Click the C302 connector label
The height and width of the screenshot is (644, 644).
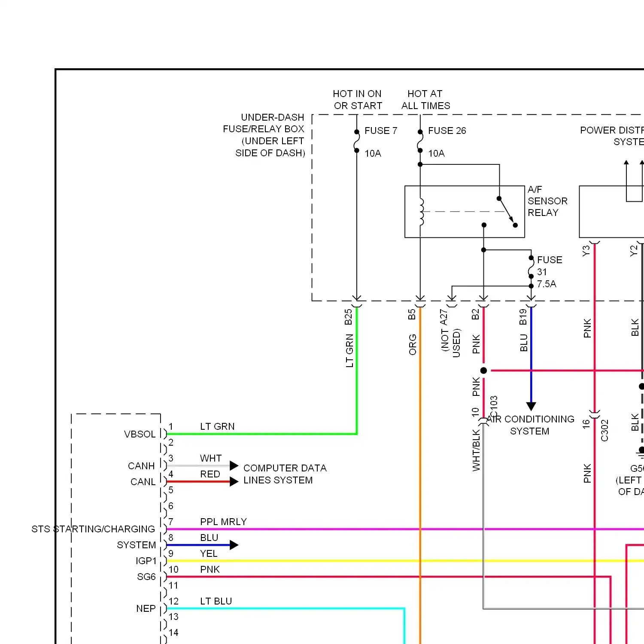pyautogui.click(x=605, y=431)
